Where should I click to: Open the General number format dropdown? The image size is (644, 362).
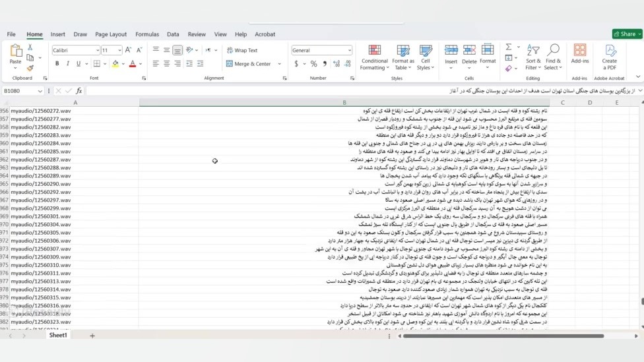[350, 50]
